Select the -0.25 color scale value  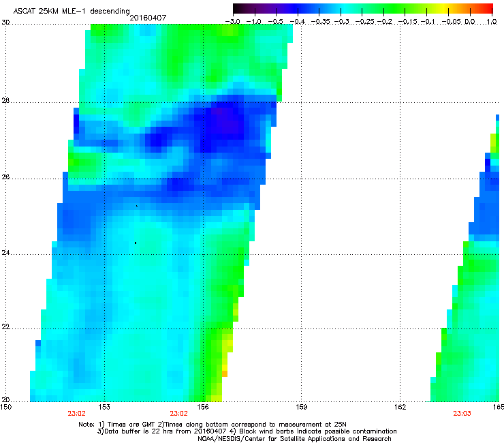pyautogui.click(x=365, y=22)
